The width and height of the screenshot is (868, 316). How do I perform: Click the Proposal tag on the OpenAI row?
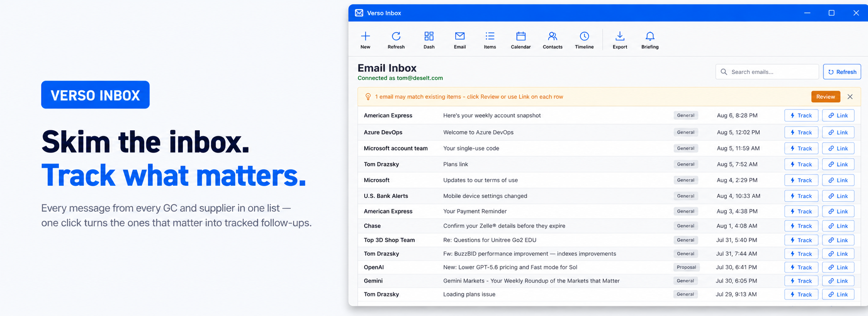(x=686, y=267)
